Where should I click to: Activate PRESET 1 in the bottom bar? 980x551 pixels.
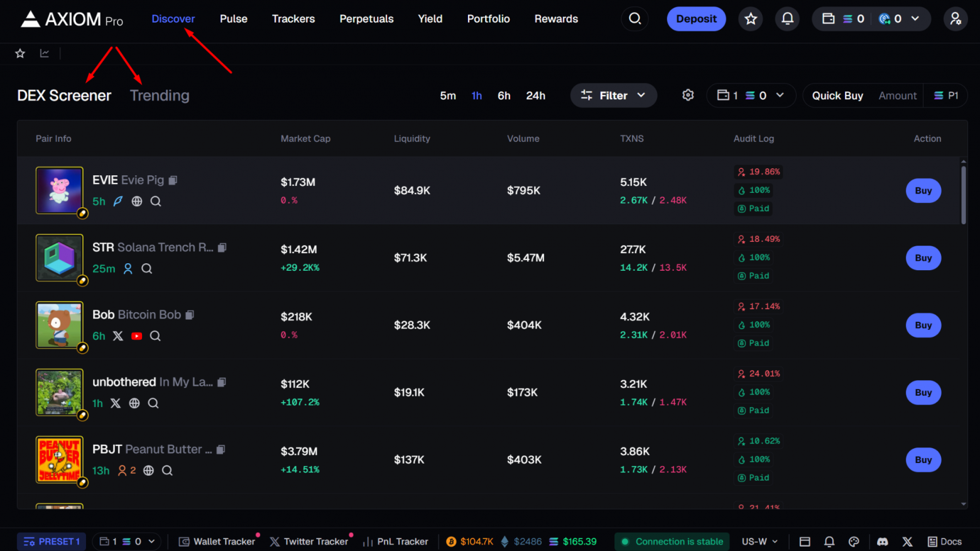tap(51, 541)
